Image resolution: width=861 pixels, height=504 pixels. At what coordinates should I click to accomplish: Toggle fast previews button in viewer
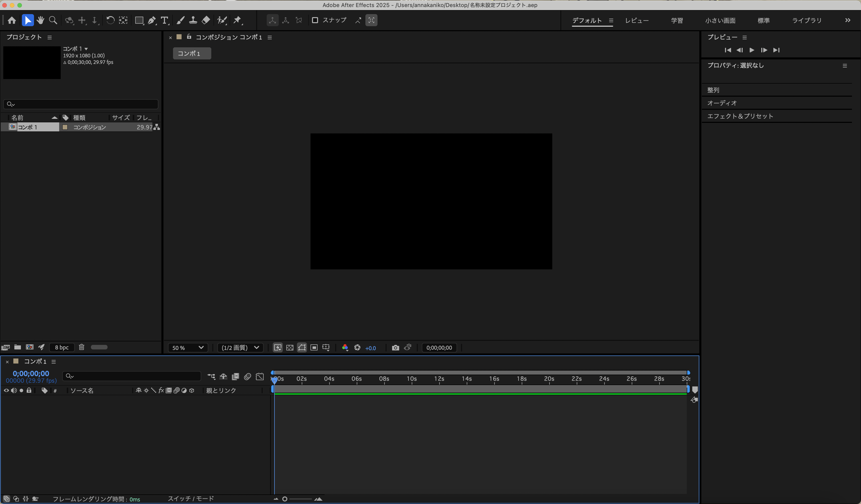[278, 348]
